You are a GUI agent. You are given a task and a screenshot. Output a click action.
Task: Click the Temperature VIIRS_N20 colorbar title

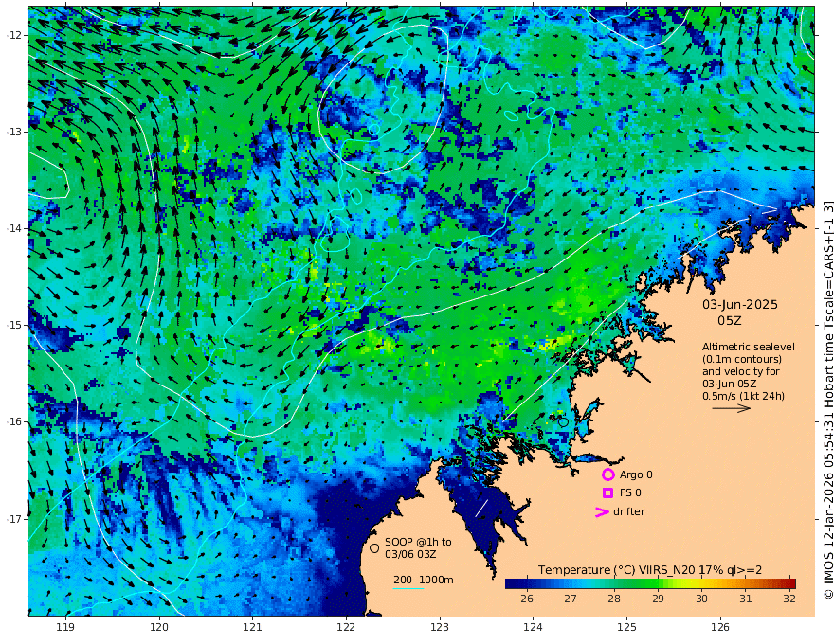point(650,570)
